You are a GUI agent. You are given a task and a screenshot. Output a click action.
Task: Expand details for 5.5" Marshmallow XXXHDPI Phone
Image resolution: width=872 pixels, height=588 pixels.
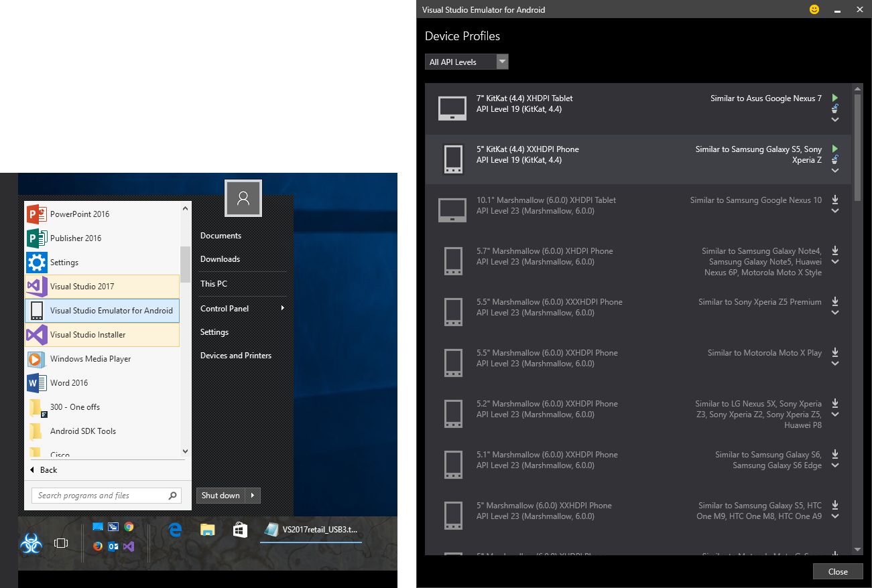coord(835,313)
